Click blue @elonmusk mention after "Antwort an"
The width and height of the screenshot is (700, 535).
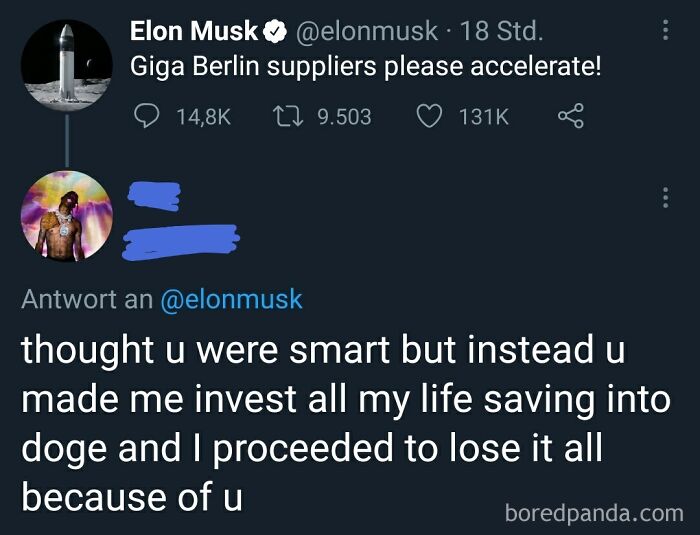click(231, 298)
